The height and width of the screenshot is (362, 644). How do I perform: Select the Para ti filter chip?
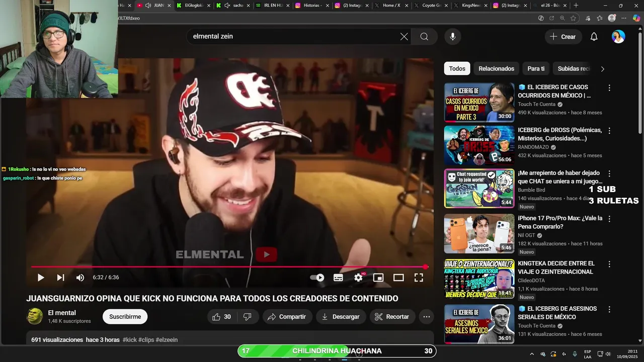coord(536,69)
